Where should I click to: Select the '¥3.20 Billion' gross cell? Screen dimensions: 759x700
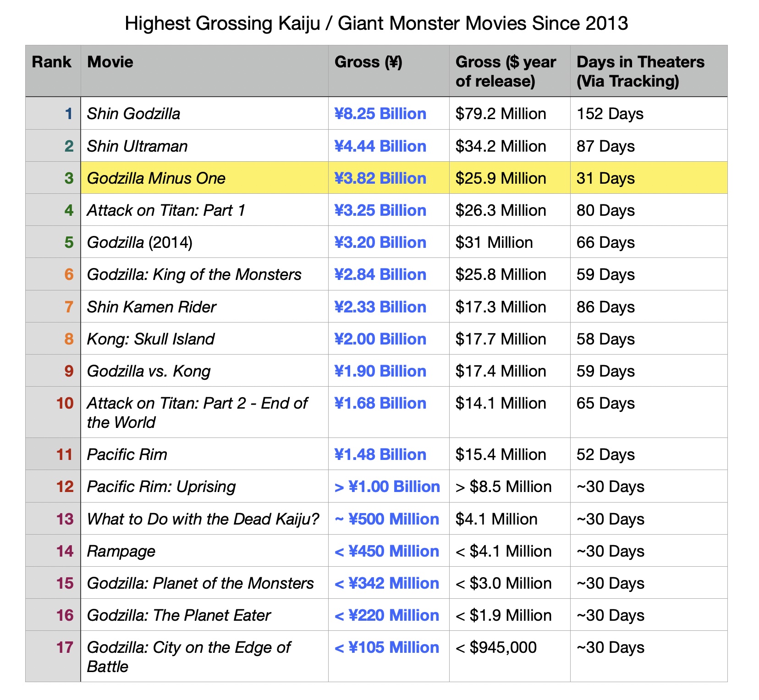click(x=389, y=242)
